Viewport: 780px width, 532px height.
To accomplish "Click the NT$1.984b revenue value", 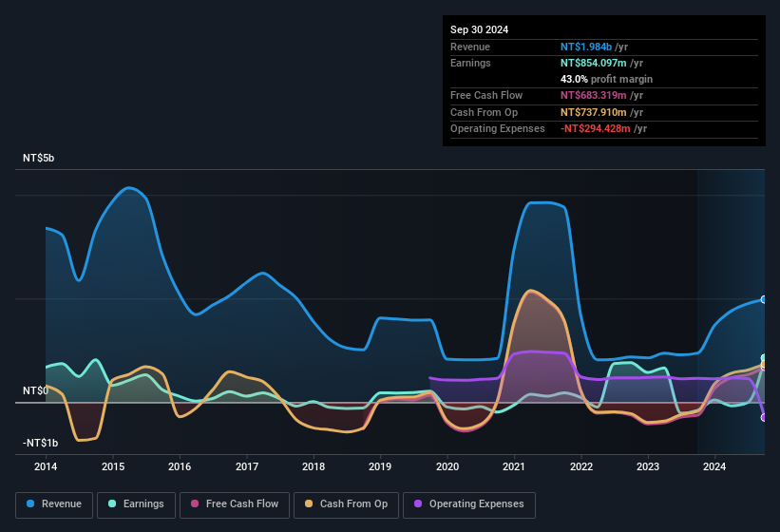I will pyautogui.click(x=586, y=47).
